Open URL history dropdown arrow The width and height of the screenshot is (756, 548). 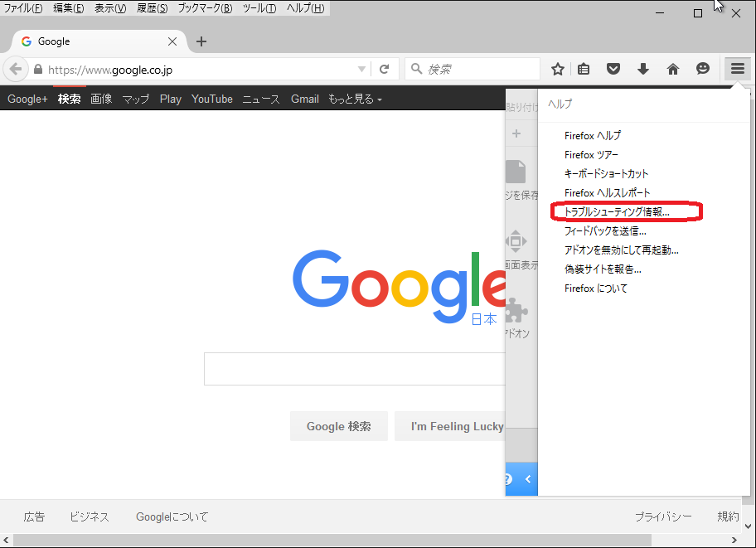point(361,69)
